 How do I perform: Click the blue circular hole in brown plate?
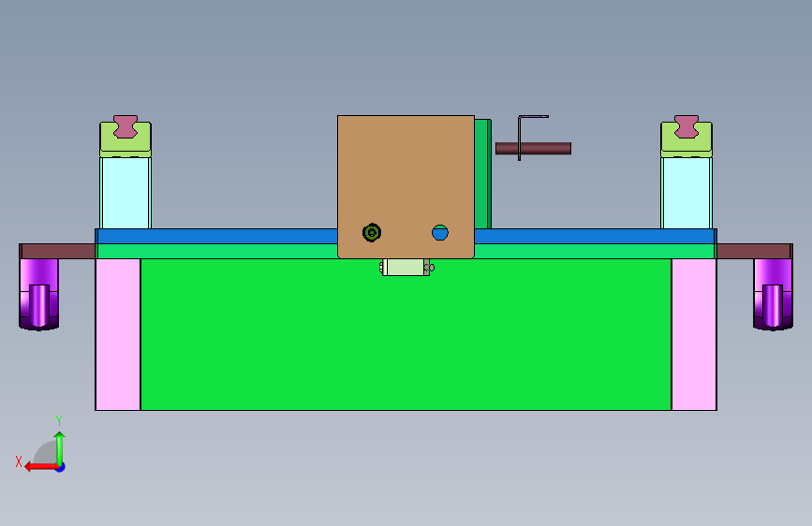440,232
